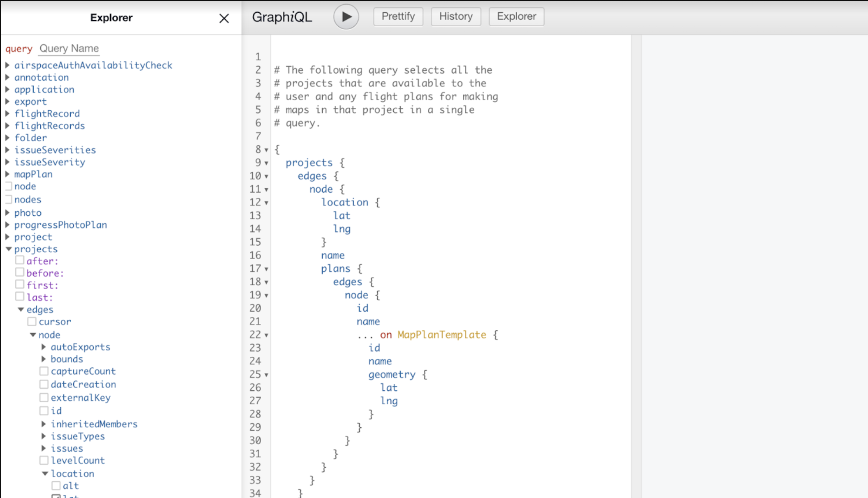
Task: Fold node block at line 19
Action: point(266,295)
